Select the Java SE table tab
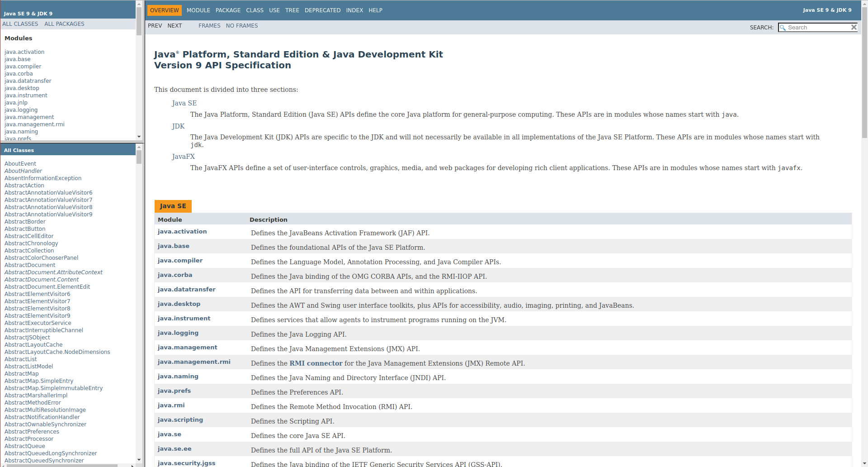Screen dimensions: 868x467 click(173, 206)
